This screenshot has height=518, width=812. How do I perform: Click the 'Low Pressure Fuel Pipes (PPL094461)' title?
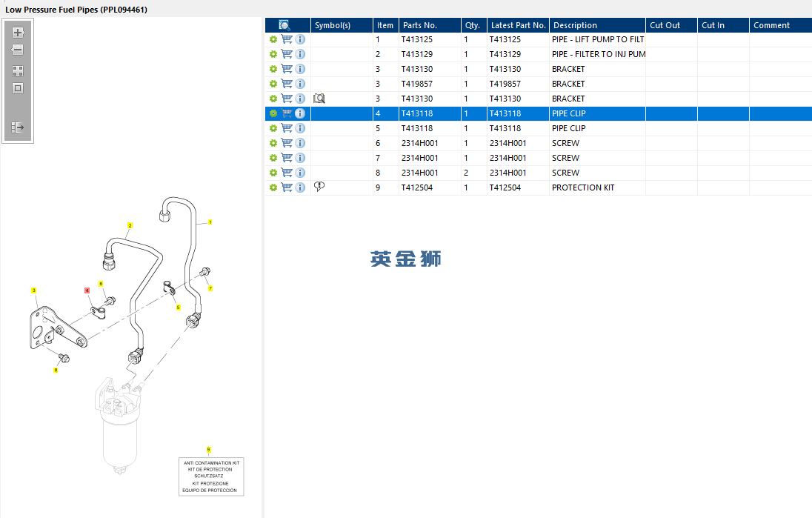tap(76, 10)
